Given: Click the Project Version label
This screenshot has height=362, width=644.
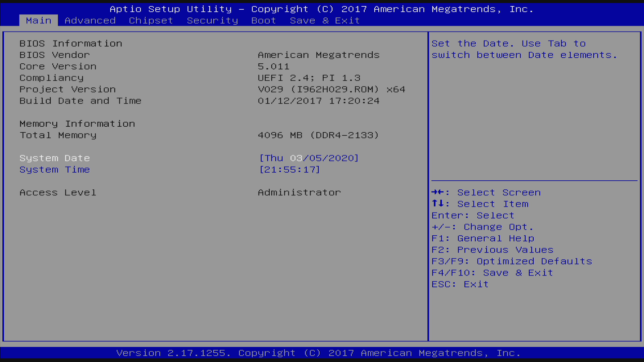Looking at the screenshot, I should [68, 89].
